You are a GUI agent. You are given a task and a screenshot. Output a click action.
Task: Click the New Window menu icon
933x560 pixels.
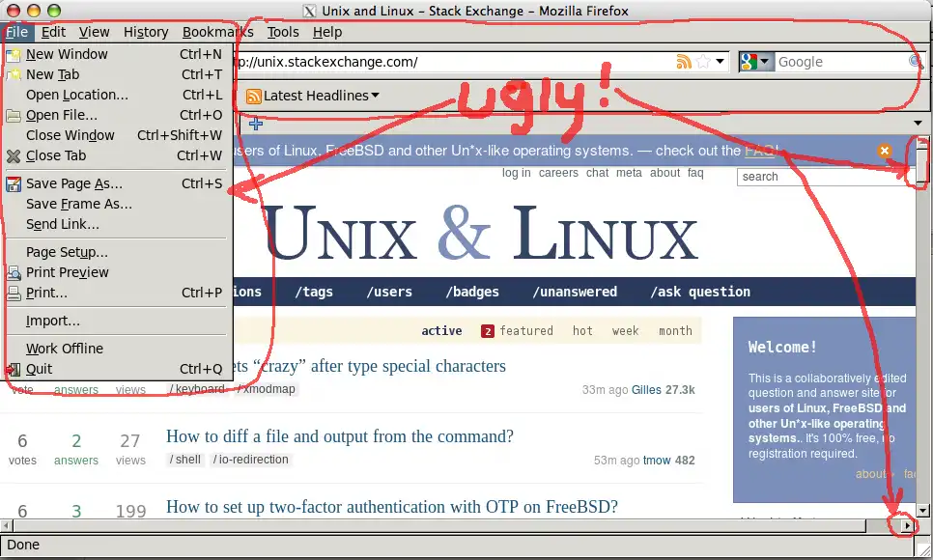(14, 55)
